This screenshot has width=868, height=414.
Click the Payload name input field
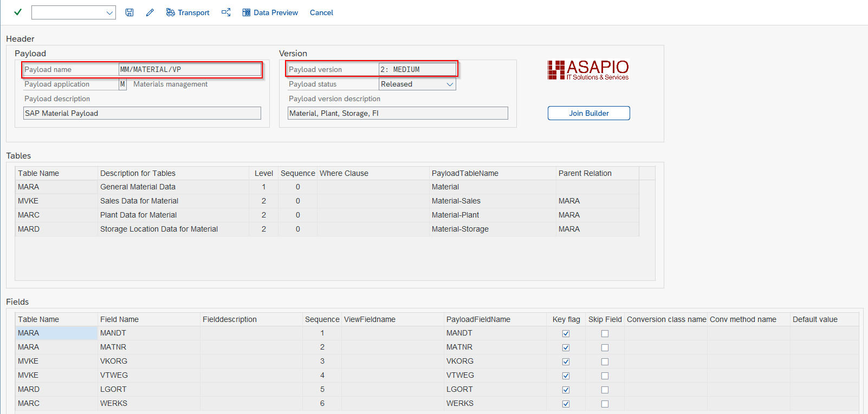point(190,69)
